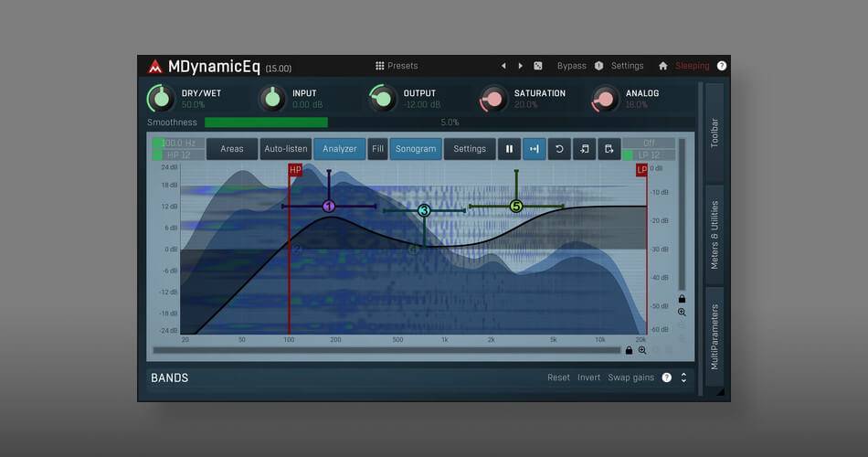Click the export analysis file icon
This screenshot has height=457, width=868.
609,149
